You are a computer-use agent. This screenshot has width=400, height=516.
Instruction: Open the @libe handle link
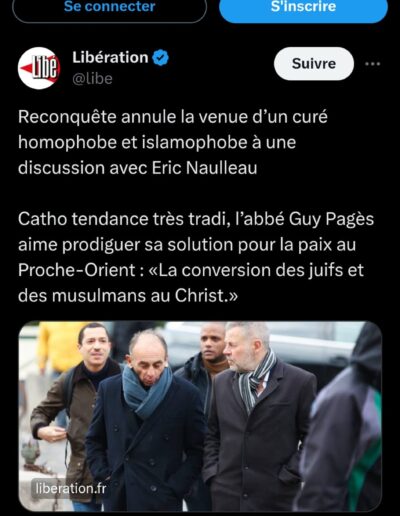pyautogui.click(x=92, y=79)
